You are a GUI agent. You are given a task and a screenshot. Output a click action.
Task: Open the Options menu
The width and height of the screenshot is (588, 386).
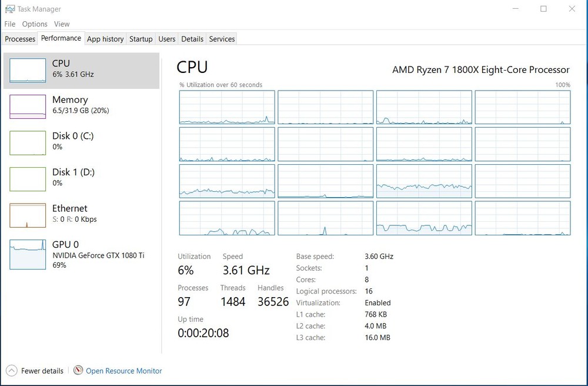tap(34, 24)
